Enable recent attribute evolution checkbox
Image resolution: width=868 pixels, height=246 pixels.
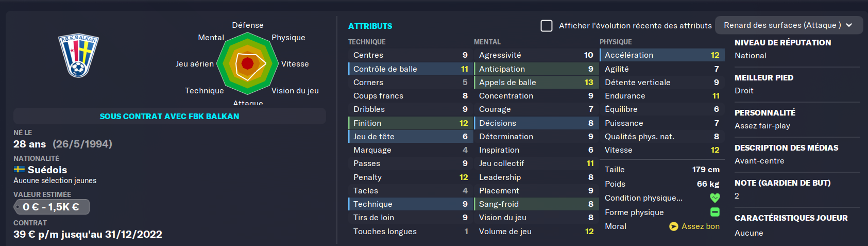tap(547, 26)
